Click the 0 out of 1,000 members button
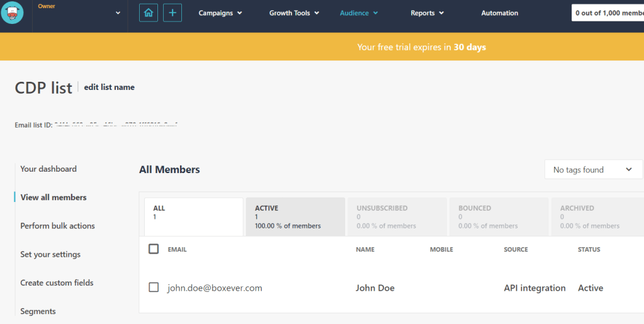Viewport: 644px width, 324px height. 608,13
